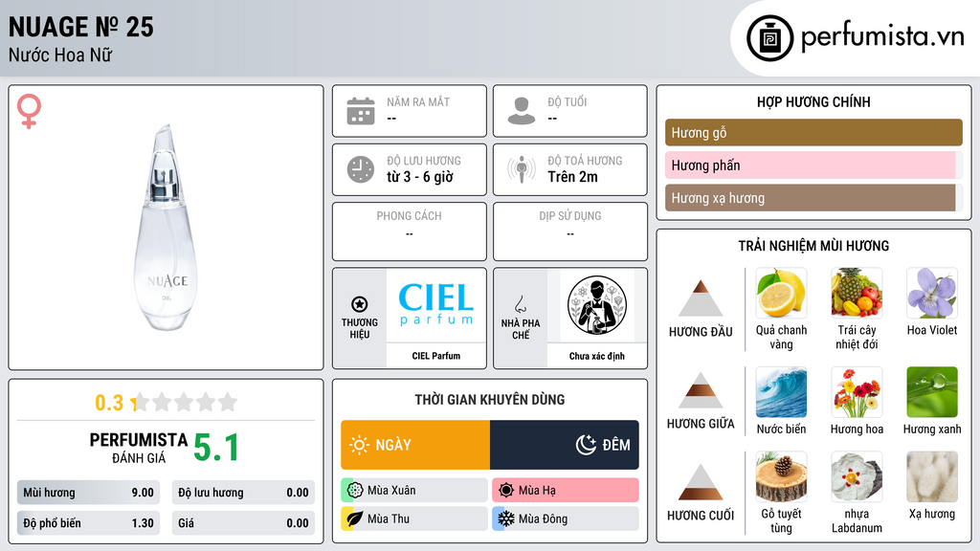Click the NUAGE № 25 title

pos(81,27)
